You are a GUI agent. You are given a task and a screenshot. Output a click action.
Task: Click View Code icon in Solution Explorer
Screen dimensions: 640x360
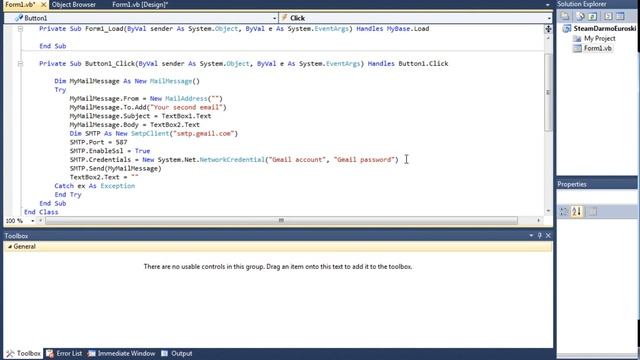[x=608, y=16]
